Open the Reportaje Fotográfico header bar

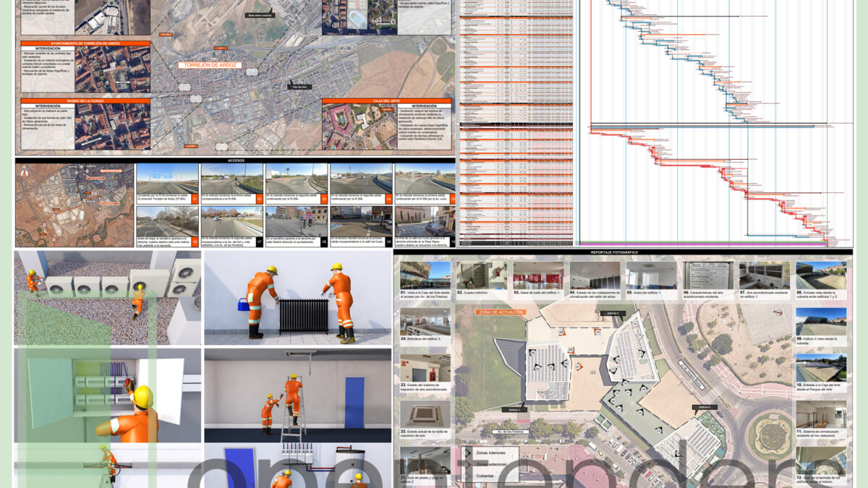click(x=623, y=252)
